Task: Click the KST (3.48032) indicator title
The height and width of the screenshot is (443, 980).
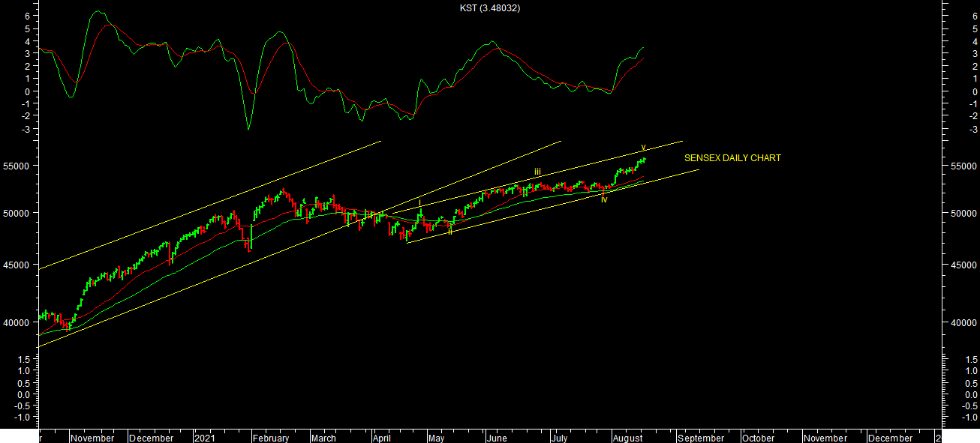Action: (x=490, y=8)
